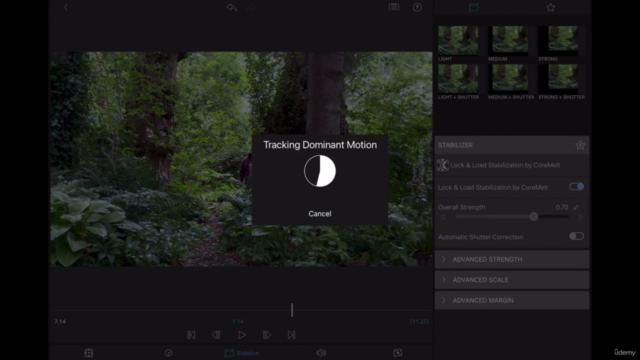Play the video clip
Viewport: 640px width, 360px height.
(242, 335)
